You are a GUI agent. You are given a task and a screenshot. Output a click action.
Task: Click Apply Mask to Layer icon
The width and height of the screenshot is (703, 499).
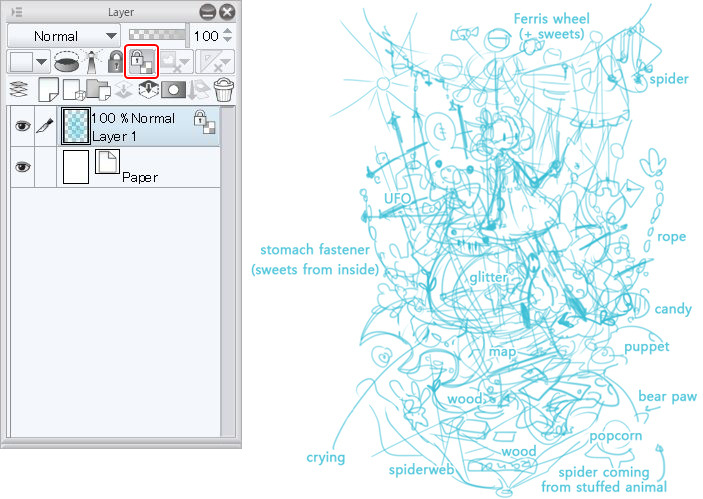coord(199,90)
